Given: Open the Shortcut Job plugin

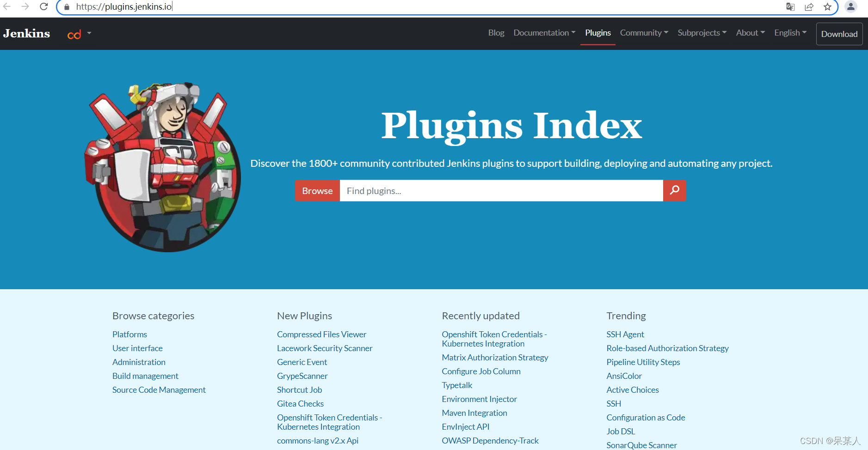Looking at the screenshot, I should pos(299,389).
